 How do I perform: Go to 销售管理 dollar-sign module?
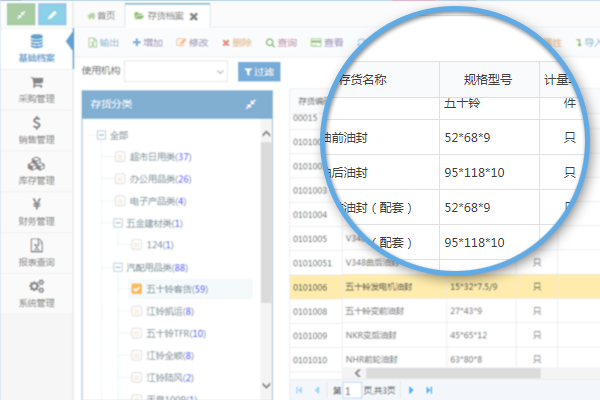coord(37,131)
